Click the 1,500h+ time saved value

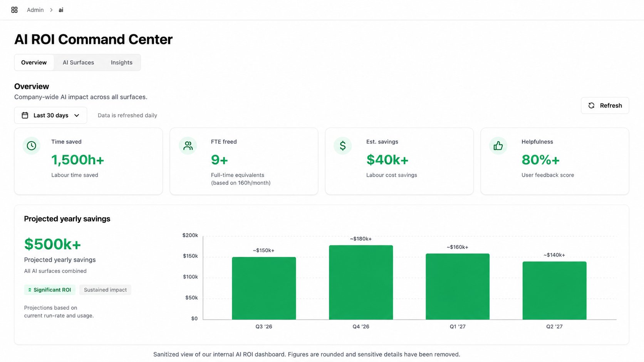point(78,160)
